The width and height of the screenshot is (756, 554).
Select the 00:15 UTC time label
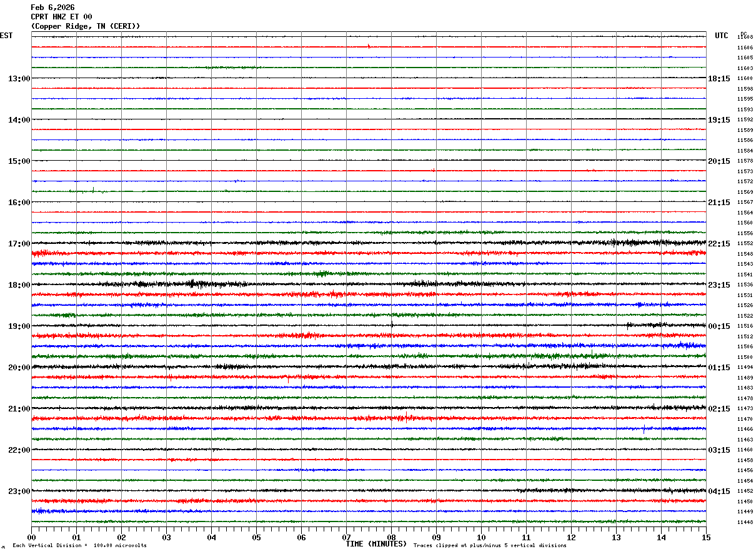(x=719, y=326)
